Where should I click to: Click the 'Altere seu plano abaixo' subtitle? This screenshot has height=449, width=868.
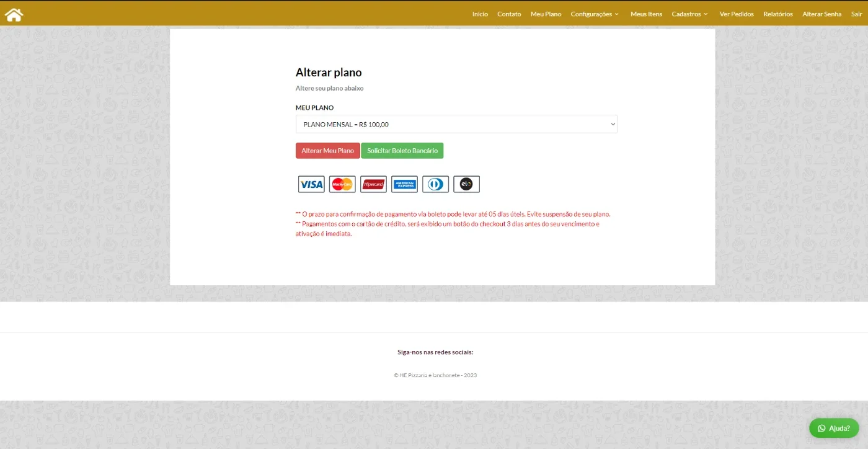(329, 88)
